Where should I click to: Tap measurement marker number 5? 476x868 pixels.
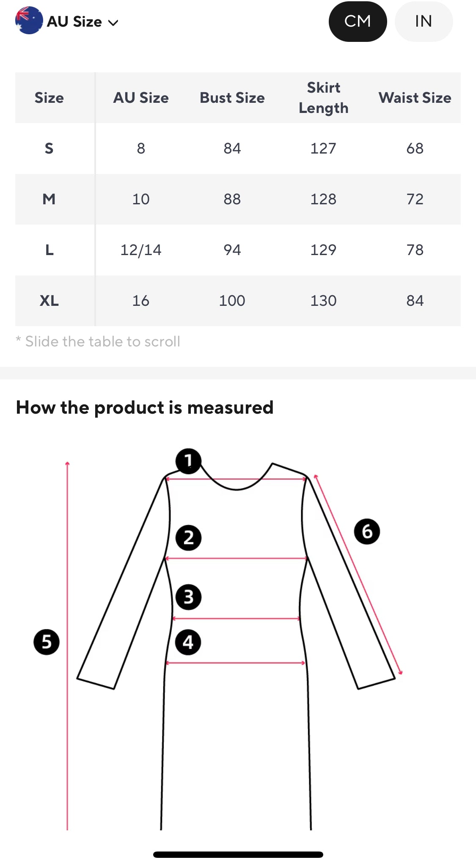coord(47,642)
